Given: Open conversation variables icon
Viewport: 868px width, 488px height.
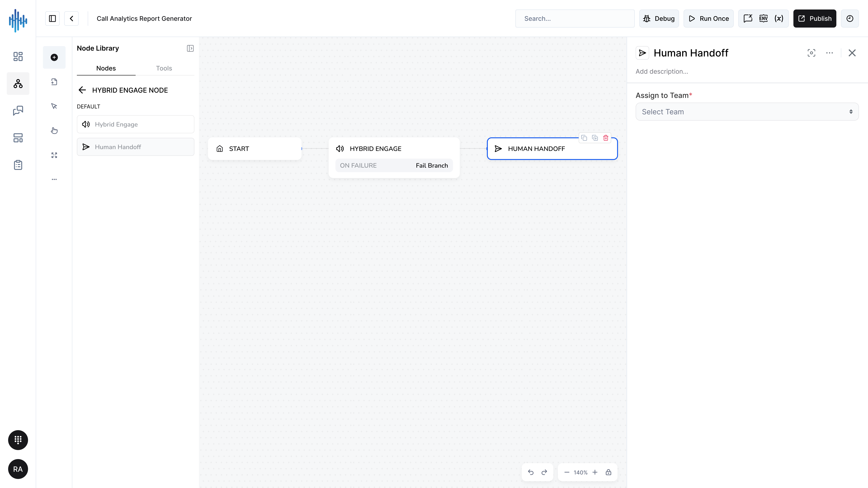Looking at the screenshot, I should (x=748, y=19).
